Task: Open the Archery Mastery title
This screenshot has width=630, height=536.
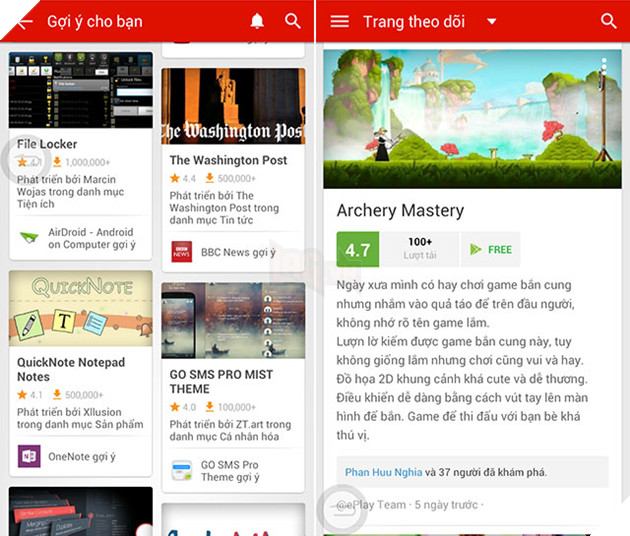Action: (x=400, y=211)
